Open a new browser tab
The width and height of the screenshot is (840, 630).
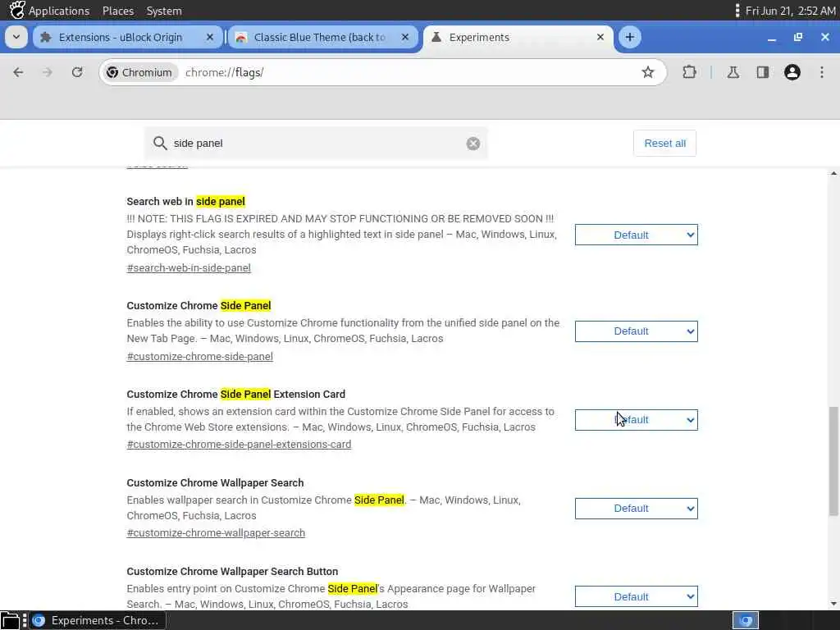coord(629,37)
